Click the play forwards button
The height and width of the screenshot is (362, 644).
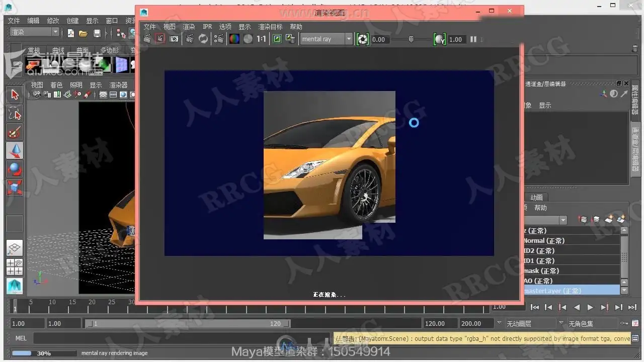591,307
